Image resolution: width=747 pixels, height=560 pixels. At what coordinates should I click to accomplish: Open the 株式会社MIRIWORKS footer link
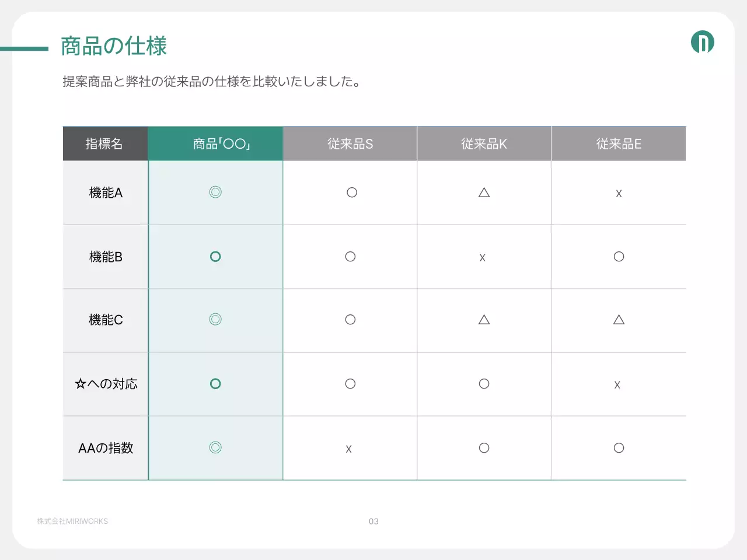point(72,521)
